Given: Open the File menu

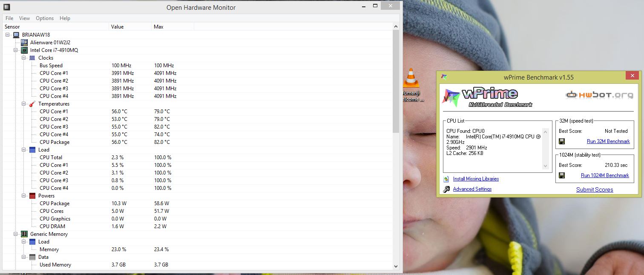Looking at the screenshot, I should click(9, 18).
